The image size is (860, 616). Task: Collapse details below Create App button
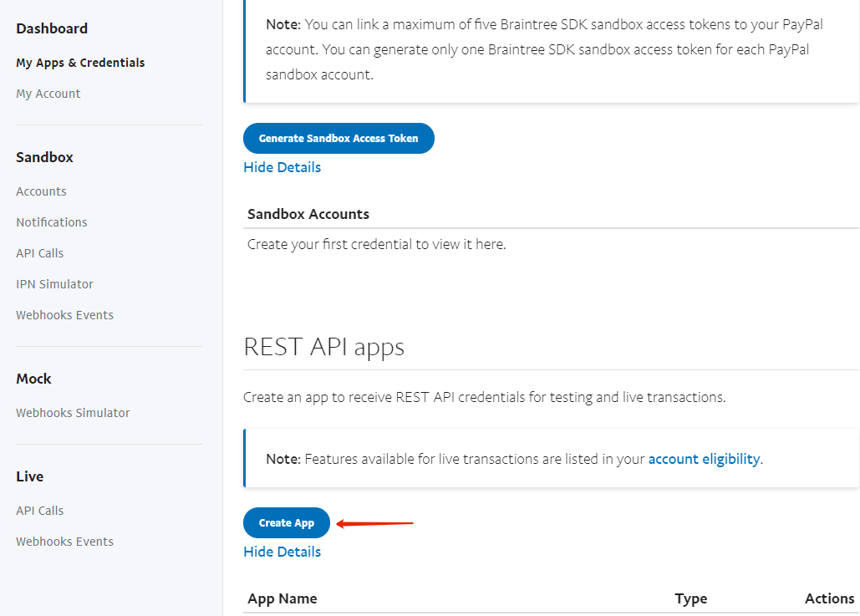pyautogui.click(x=282, y=552)
